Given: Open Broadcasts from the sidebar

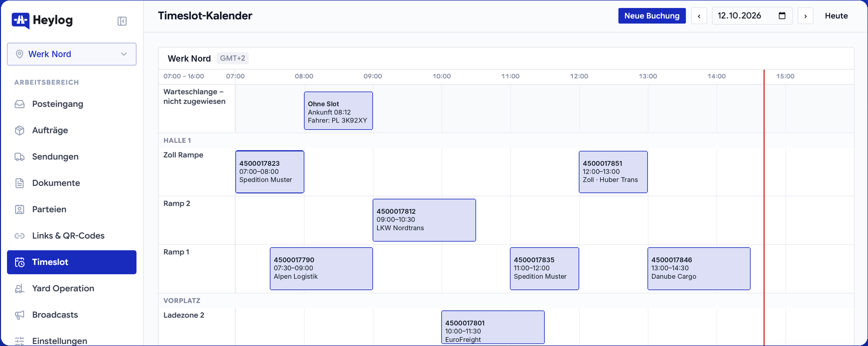Looking at the screenshot, I should pos(72,315).
